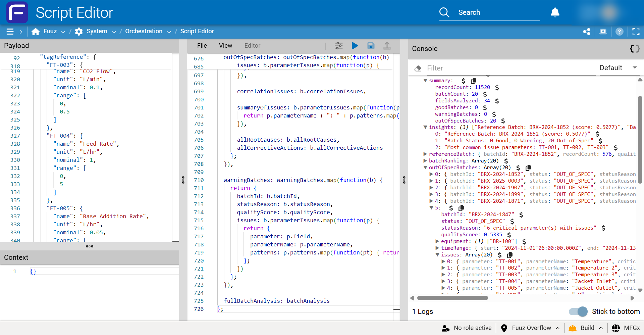
Task: Expand batch BRX-2024-1907 entry
Action: [431, 188]
